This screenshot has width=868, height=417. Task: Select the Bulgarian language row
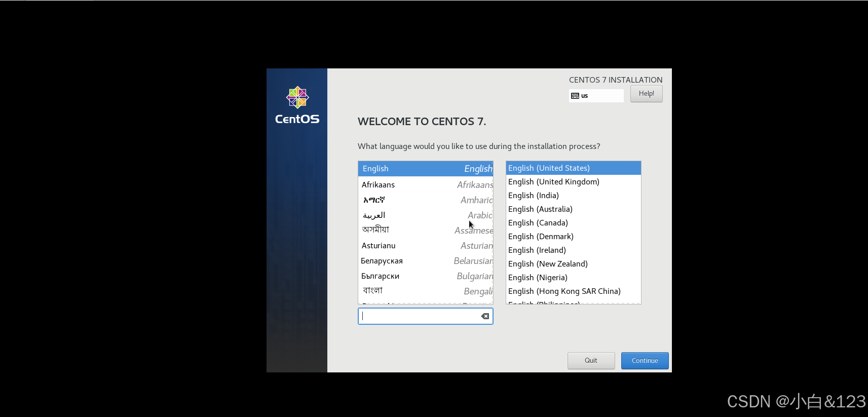tap(425, 276)
